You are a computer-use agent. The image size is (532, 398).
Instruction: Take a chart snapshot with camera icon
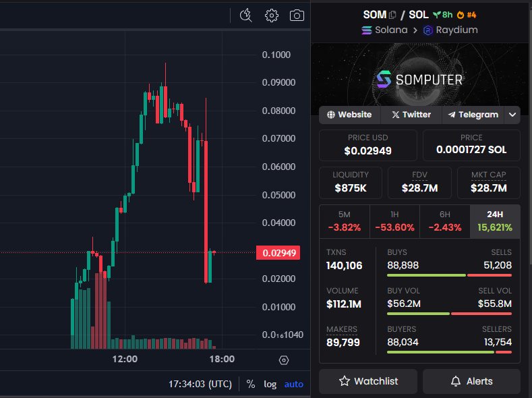(297, 16)
